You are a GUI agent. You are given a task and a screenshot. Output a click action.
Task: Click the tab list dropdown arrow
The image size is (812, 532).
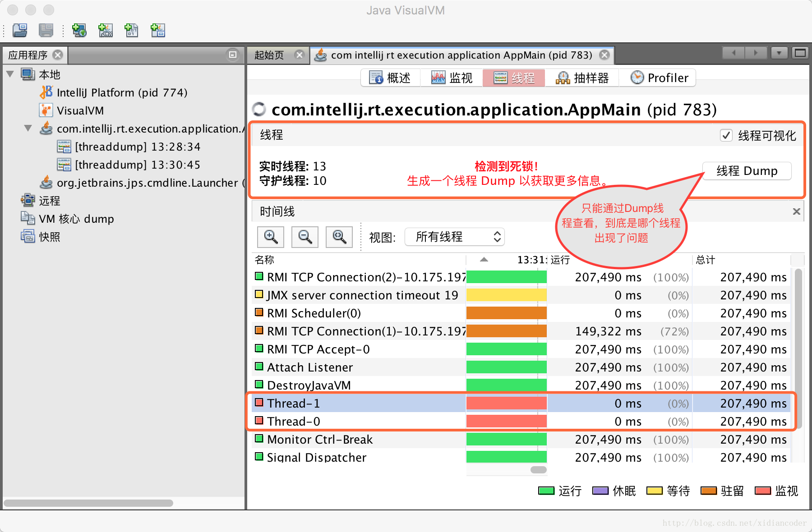(x=779, y=53)
